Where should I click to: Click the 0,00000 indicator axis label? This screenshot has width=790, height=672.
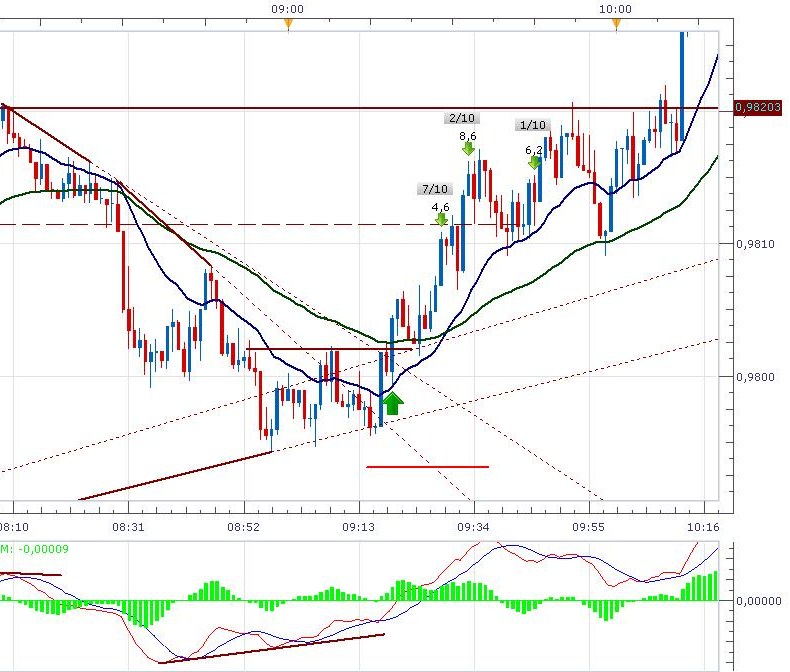[x=759, y=601]
